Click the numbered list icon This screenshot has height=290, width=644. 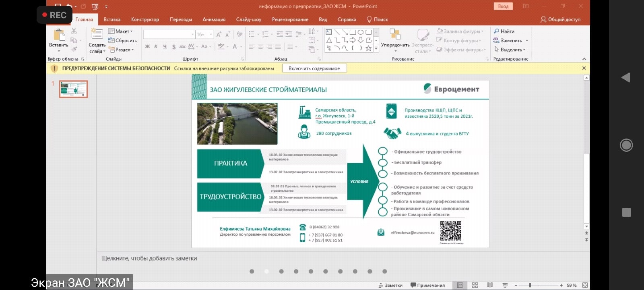point(266,34)
